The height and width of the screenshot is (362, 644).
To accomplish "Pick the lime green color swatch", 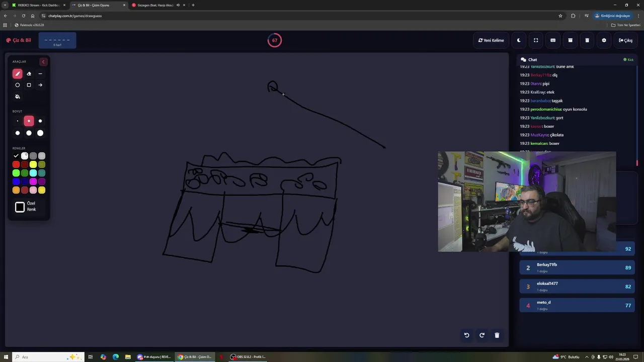I will pos(16,173).
